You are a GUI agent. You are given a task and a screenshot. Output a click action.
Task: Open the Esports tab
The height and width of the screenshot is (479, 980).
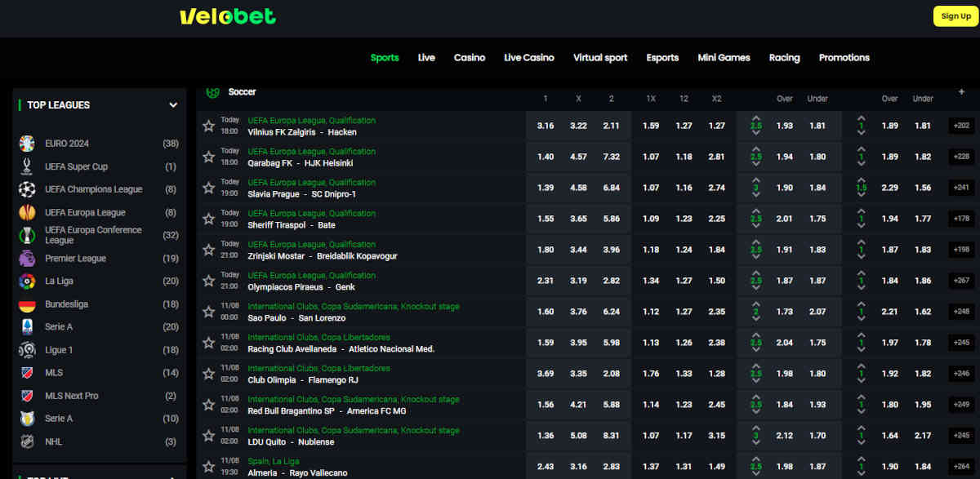point(662,58)
